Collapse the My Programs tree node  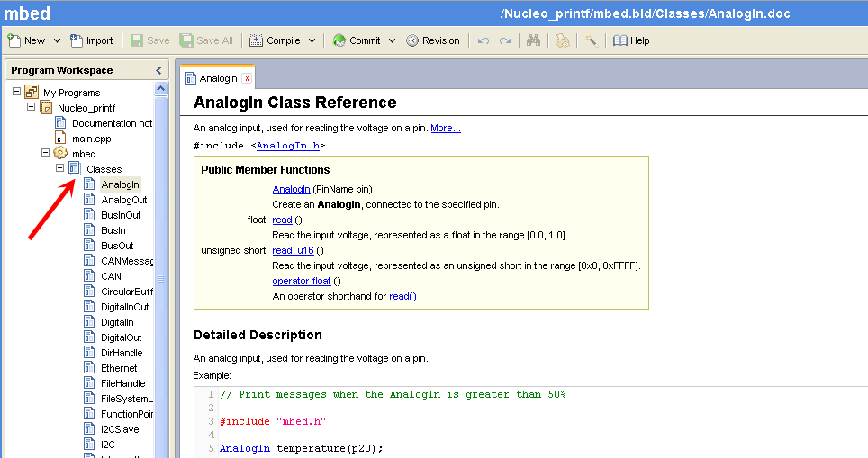(16, 91)
